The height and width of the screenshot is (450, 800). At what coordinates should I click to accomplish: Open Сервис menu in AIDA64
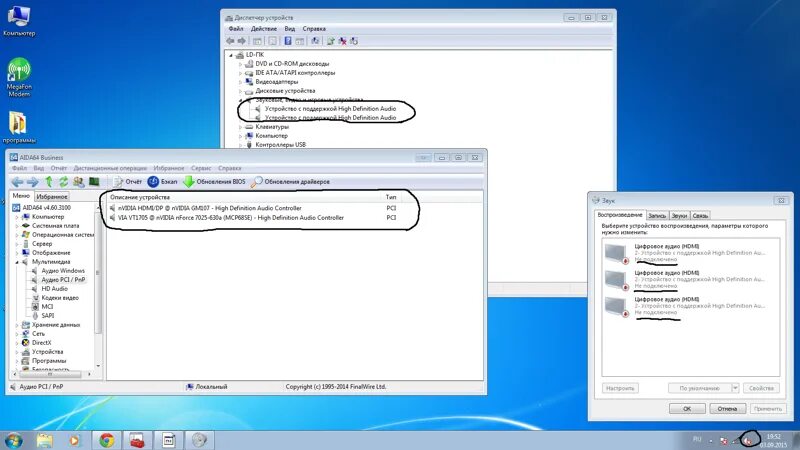(x=201, y=168)
